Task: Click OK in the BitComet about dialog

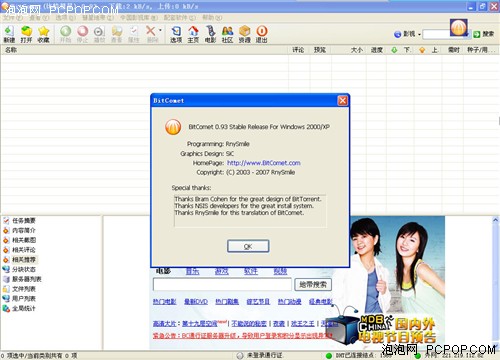Action: pyautogui.click(x=248, y=246)
